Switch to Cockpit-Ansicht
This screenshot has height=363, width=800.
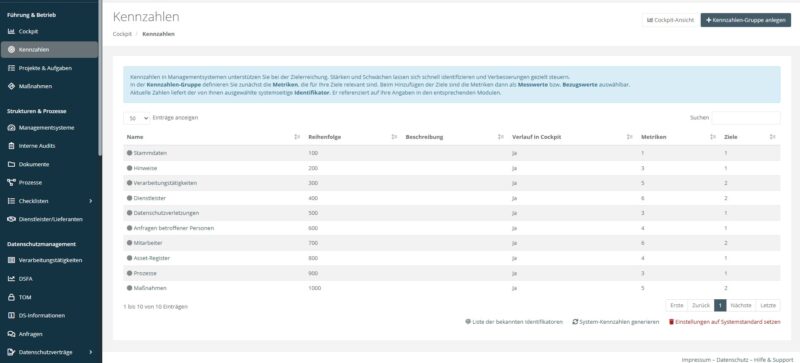tap(670, 20)
